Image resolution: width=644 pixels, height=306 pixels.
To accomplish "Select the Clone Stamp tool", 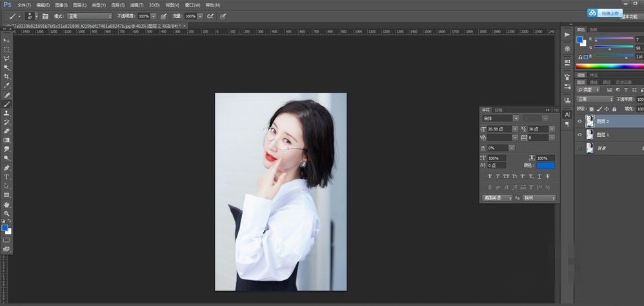I will tap(7, 112).
